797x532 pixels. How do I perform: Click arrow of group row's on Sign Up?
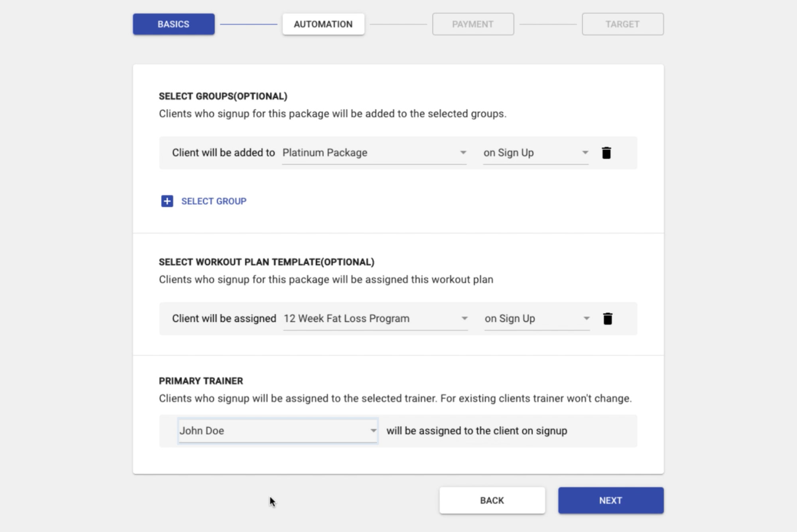point(585,153)
